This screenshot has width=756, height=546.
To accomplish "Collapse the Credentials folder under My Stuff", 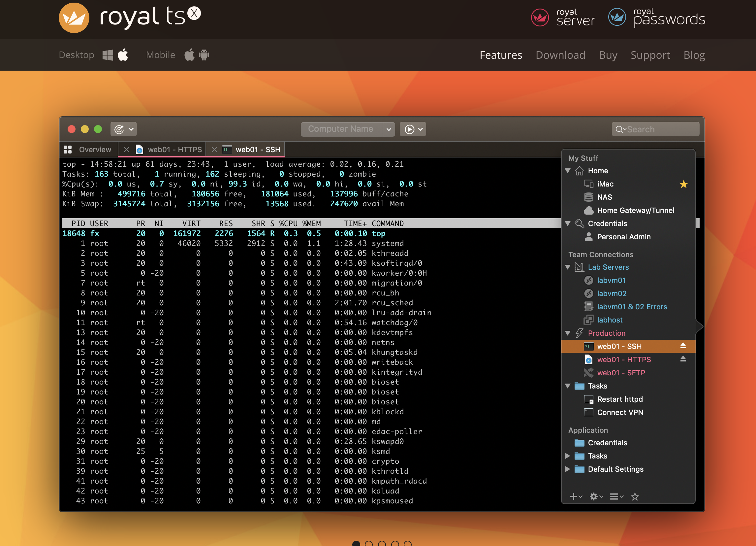I will pyautogui.click(x=568, y=223).
